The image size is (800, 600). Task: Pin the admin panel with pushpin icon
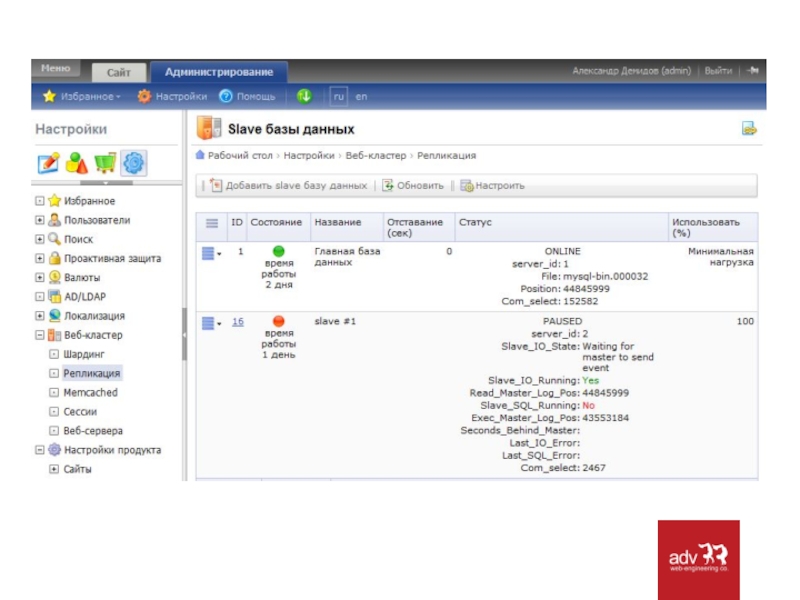pyautogui.click(x=753, y=71)
